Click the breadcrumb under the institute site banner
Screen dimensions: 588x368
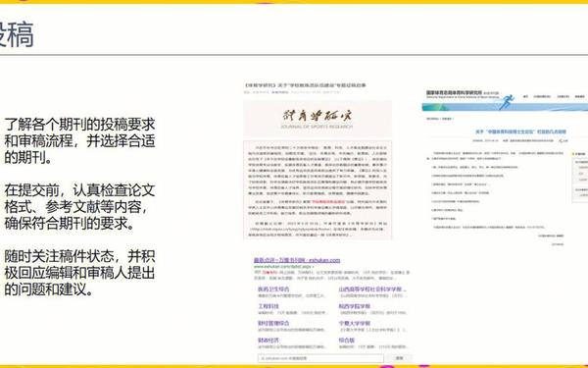tap(439, 119)
